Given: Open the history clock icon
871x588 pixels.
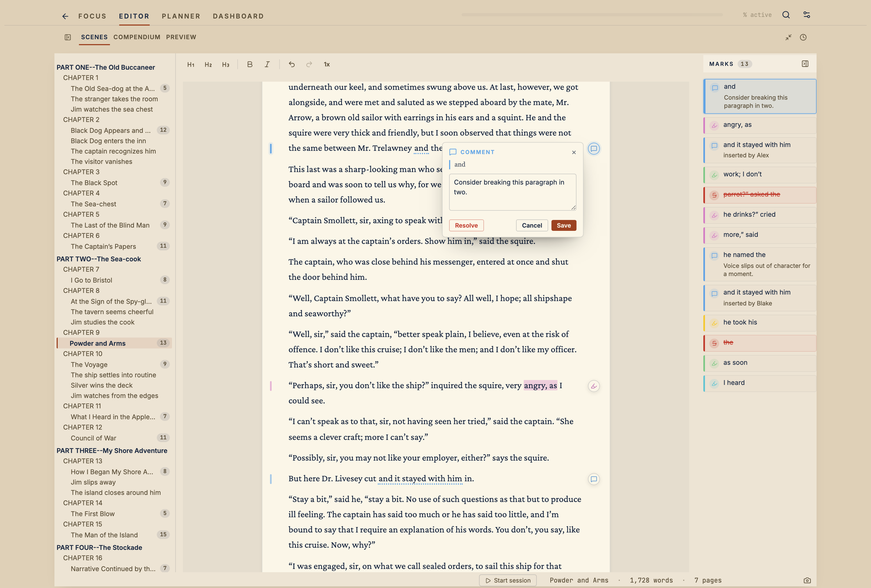Looking at the screenshot, I should pyautogui.click(x=803, y=37).
